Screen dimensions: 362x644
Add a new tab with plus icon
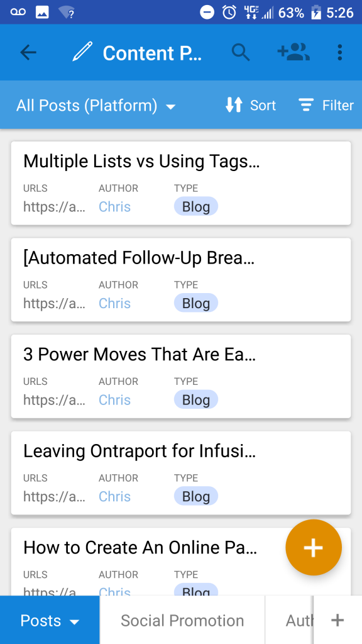(337, 619)
